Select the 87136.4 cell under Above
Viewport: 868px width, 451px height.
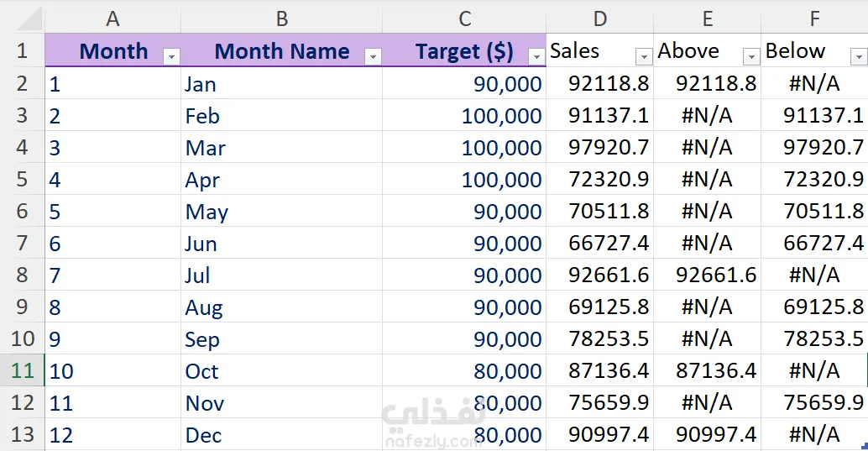tap(708, 371)
